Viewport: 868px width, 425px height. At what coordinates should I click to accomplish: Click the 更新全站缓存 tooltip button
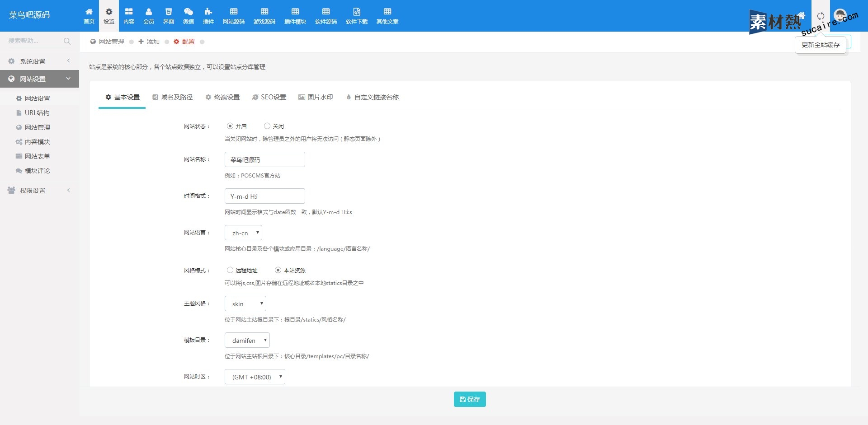821,45
